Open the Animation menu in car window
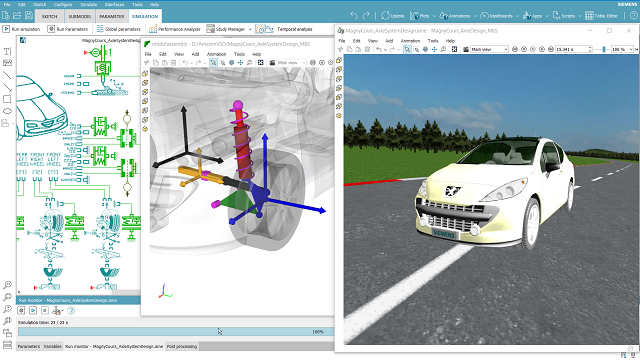This screenshot has height=360, width=640. coord(410,41)
